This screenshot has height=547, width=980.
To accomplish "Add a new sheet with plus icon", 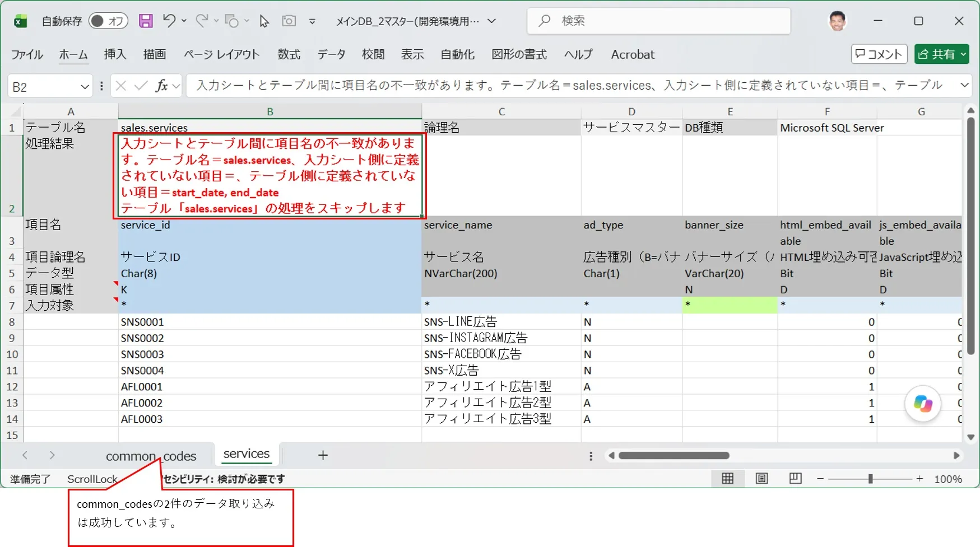I will pyautogui.click(x=323, y=455).
